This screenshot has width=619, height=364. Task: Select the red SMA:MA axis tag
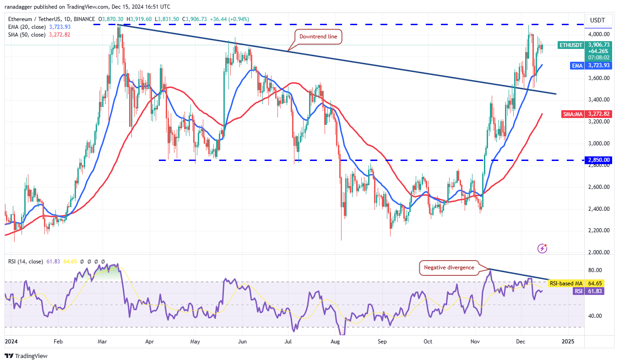(572, 114)
